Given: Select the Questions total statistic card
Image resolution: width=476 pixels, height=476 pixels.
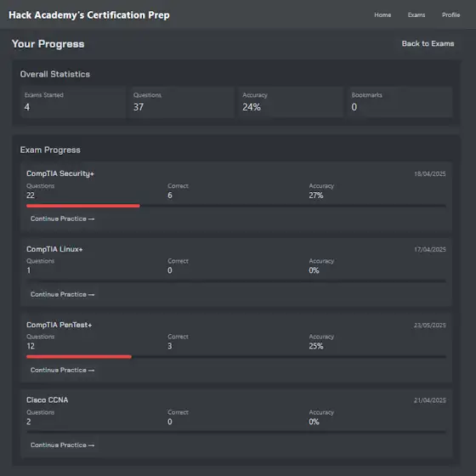Looking at the screenshot, I should 182,102.
